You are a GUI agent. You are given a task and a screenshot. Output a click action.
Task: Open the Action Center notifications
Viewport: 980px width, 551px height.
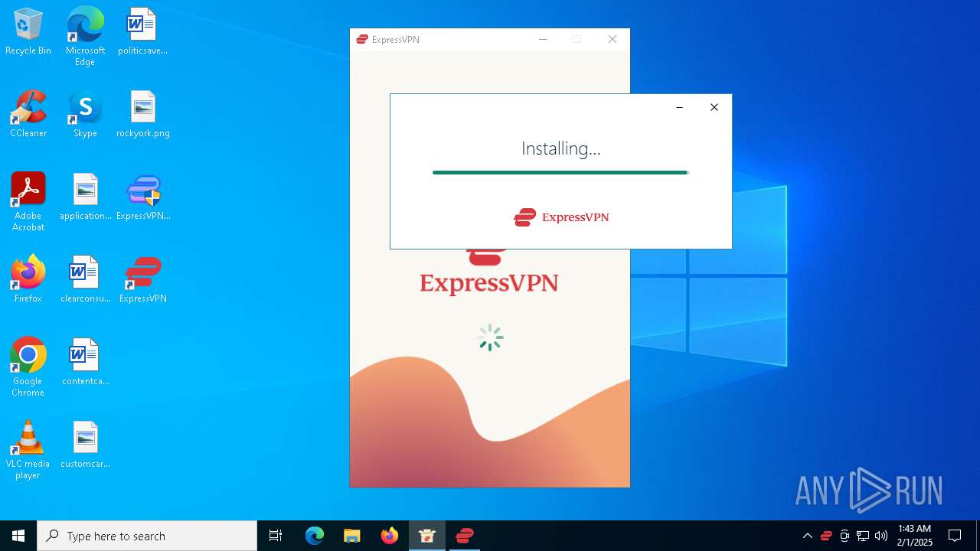pos(955,536)
